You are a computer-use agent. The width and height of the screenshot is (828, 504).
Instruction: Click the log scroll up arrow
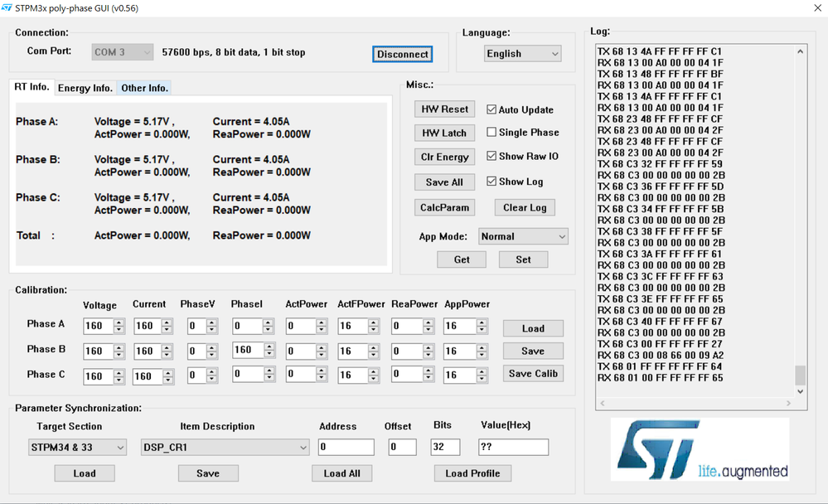click(800, 51)
